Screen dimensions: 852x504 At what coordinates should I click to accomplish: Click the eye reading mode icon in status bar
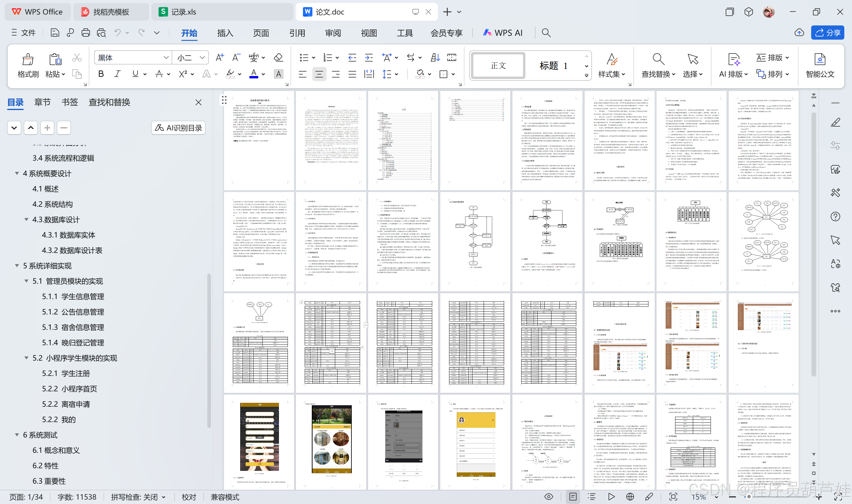pos(549,497)
